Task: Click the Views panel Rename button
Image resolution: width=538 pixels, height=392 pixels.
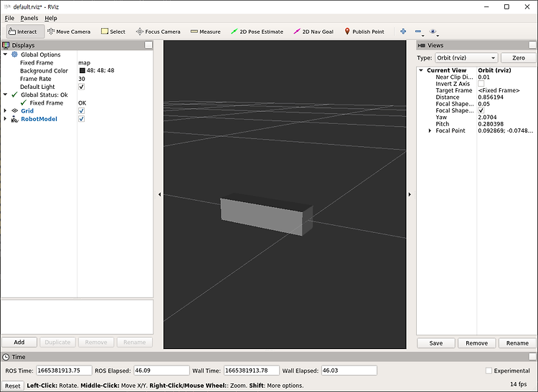Action: tap(517, 343)
